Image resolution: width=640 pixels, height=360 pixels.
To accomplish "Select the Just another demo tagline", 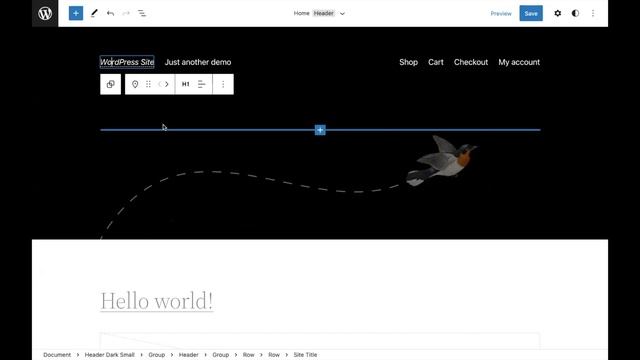I will coord(198,62).
